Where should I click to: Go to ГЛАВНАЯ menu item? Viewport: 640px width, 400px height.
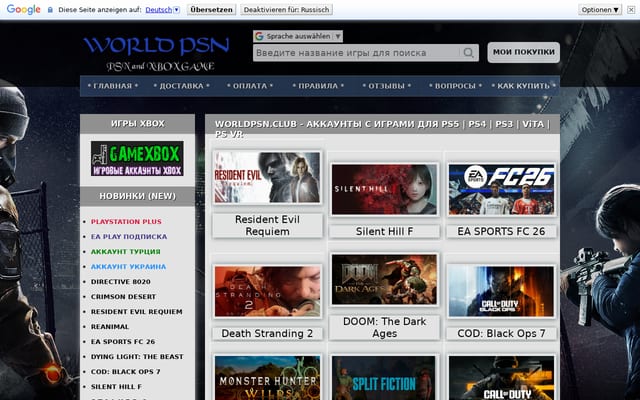point(113,86)
